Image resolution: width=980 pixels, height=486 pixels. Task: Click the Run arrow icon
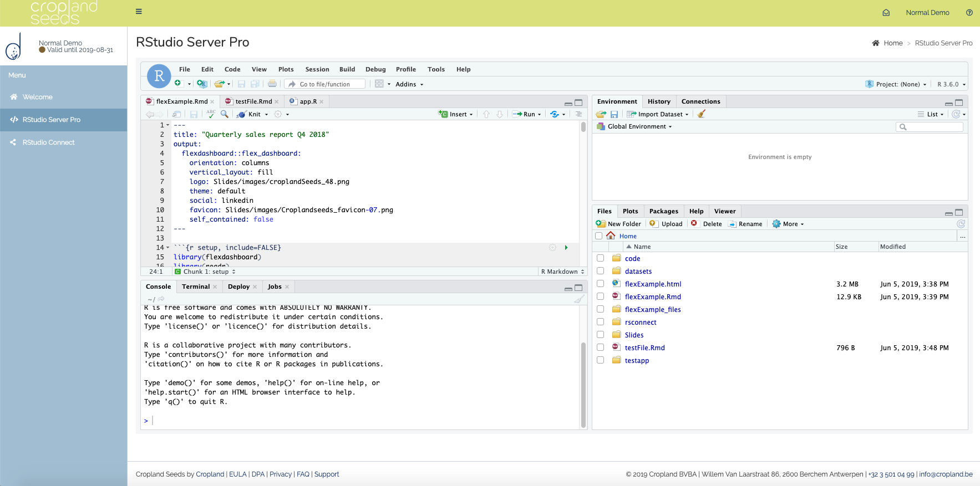(517, 114)
